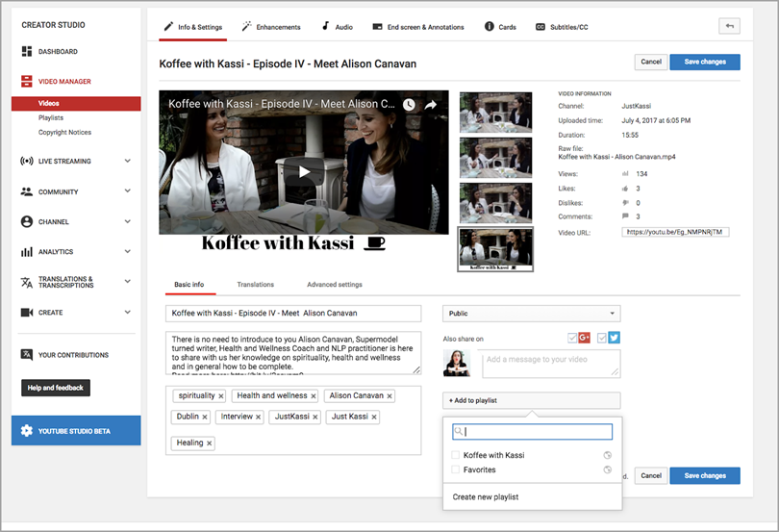This screenshot has width=779, height=532.
Task: Switch to the Translations tab
Action: [256, 285]
